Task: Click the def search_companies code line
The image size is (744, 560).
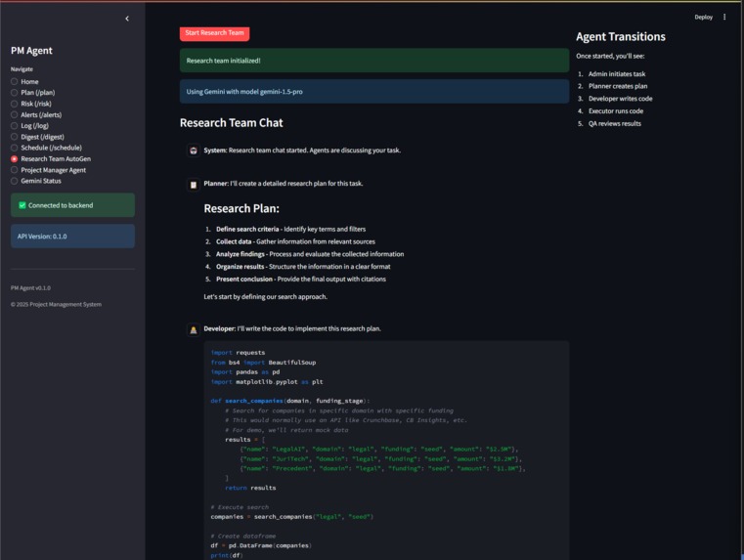Action: [x=290, y=401]
